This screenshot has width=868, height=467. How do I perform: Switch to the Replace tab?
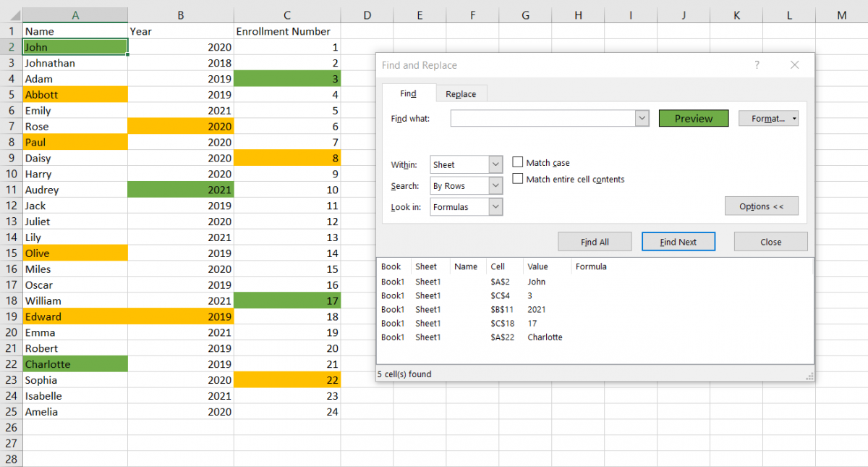(461, 94)
